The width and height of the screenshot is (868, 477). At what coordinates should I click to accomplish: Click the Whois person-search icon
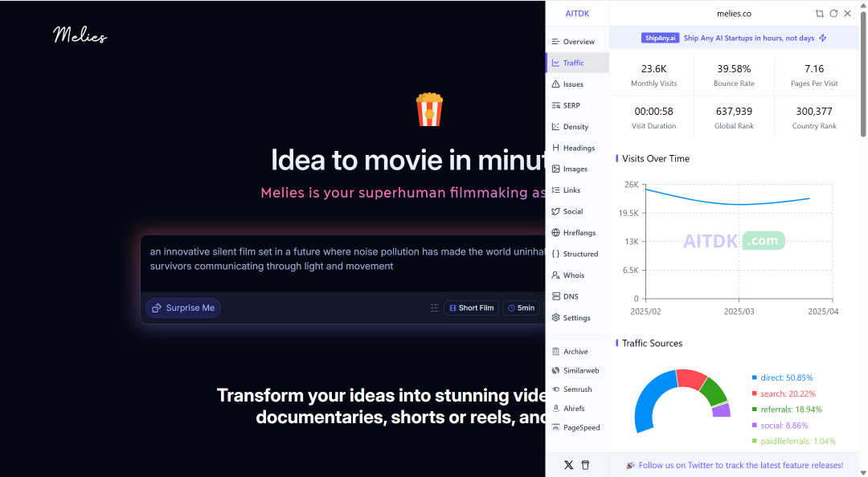click(x=556, y=275)
